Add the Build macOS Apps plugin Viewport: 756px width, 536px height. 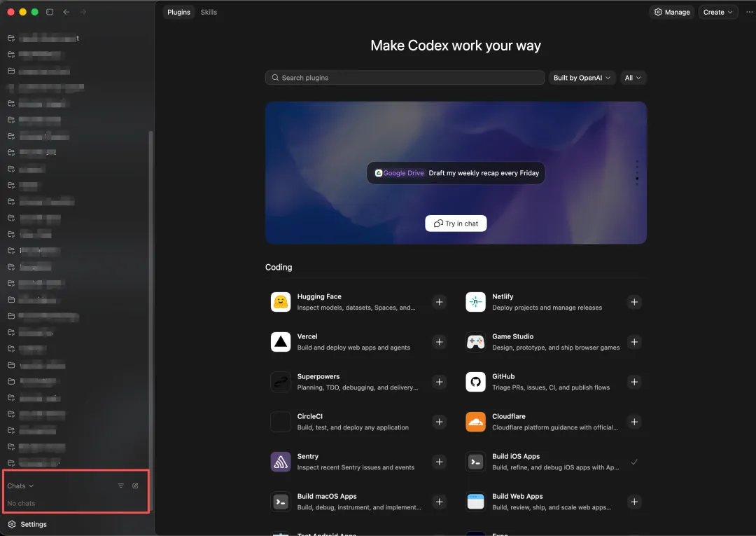439,502
